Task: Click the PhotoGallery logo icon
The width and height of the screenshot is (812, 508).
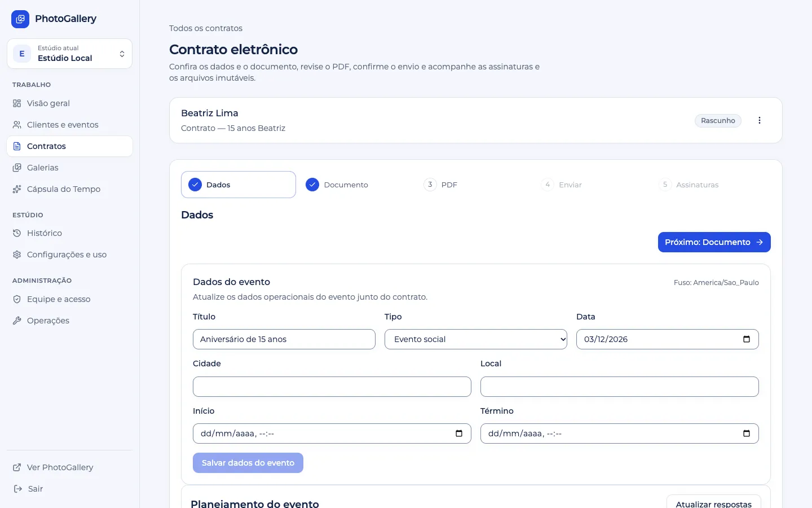Action: [x=20, y=19]
